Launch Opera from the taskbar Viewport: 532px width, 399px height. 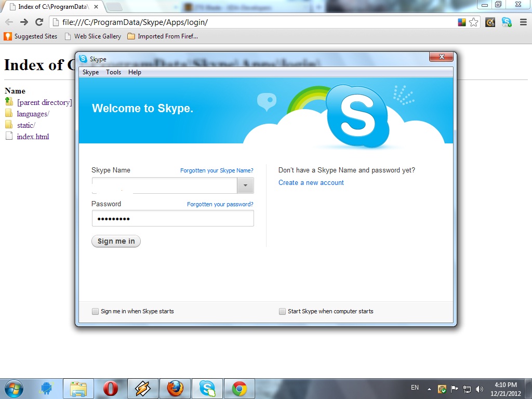[x=110, y=389]
